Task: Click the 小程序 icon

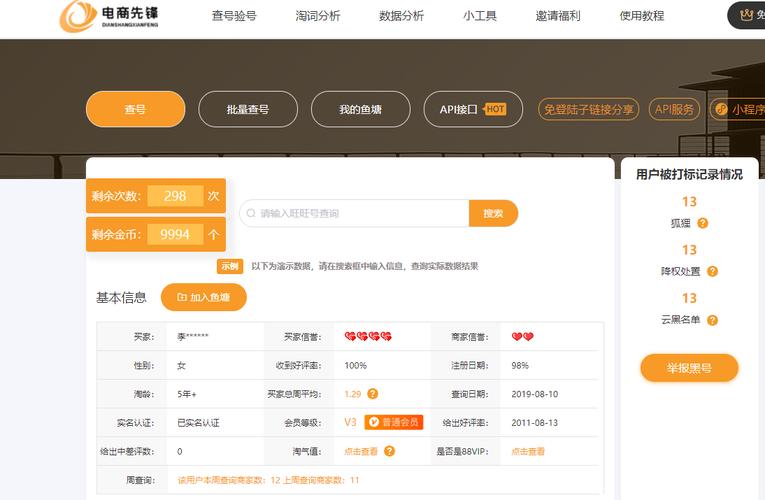Action: pyautogui.click(x=721, y=109)
